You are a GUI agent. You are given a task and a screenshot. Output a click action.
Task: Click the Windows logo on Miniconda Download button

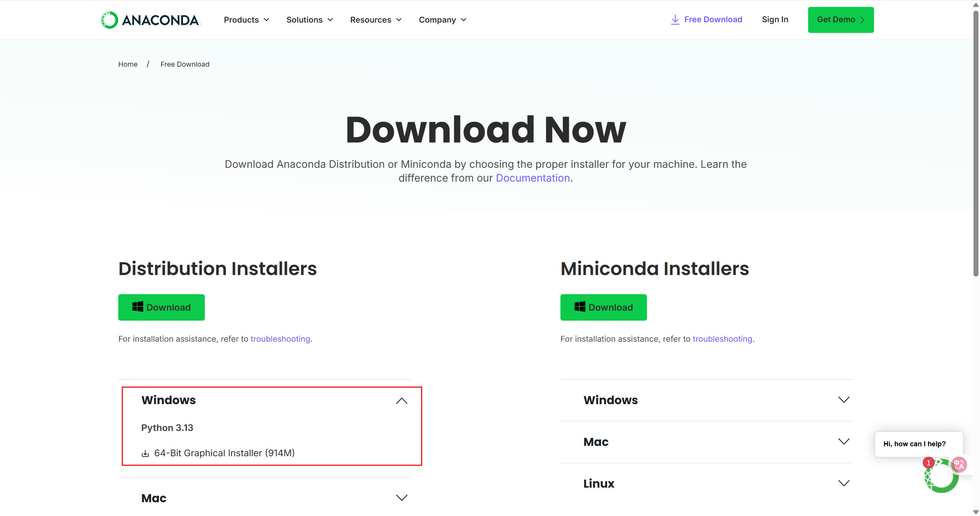[x=580, y=307]
